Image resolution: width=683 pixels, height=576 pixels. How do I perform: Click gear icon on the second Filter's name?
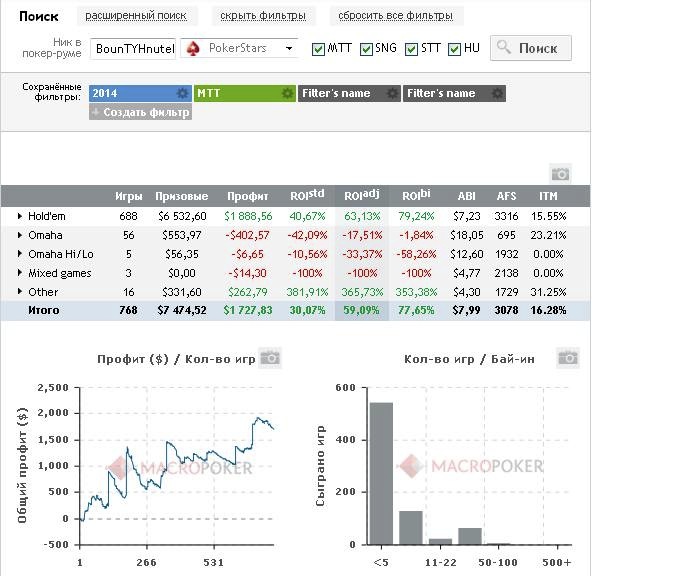497,93
